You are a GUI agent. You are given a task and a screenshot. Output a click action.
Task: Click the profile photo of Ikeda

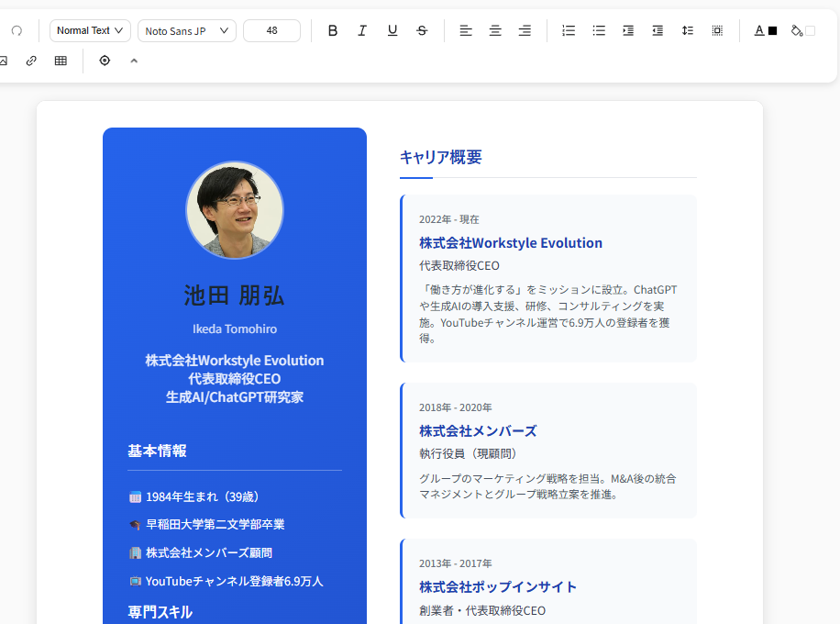235,210
